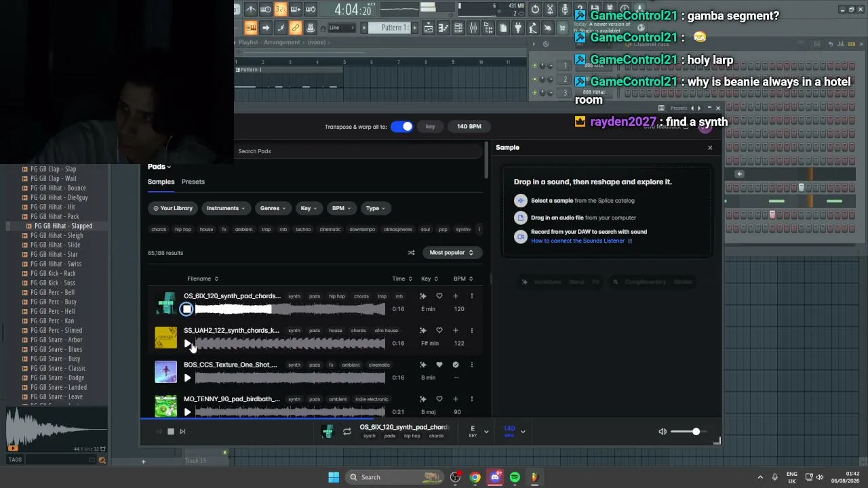This screenshot has height=488, width=868.
Task: Like the OS_6IX_120_synth_pad_chords sample
Action: tap(439, 296)
